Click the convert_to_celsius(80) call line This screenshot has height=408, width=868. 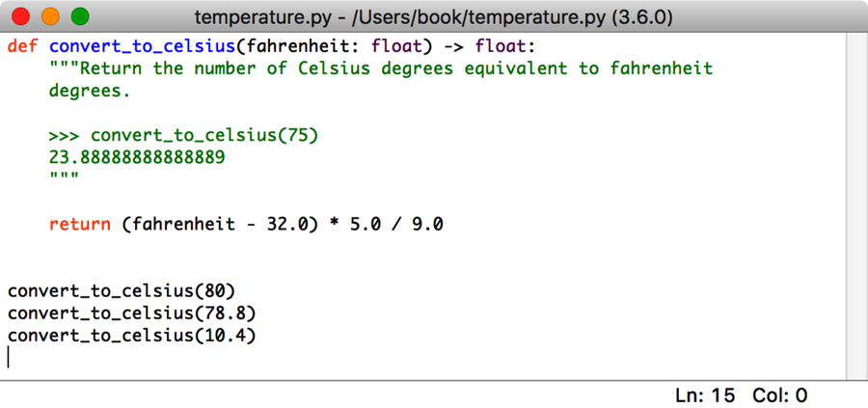[x=122, y=291]
